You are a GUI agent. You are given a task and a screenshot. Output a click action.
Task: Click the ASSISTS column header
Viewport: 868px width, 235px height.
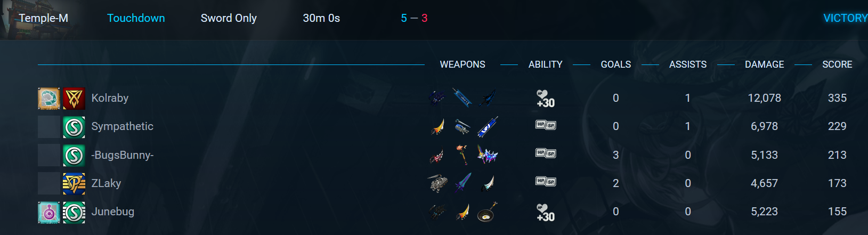pos(688,64)
